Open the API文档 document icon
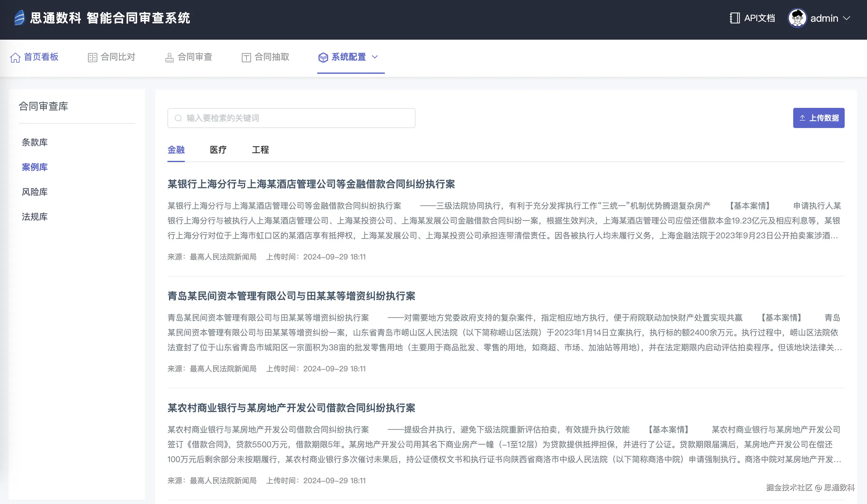The height and width of the screenshot is (504, 867). click(735, 18)
